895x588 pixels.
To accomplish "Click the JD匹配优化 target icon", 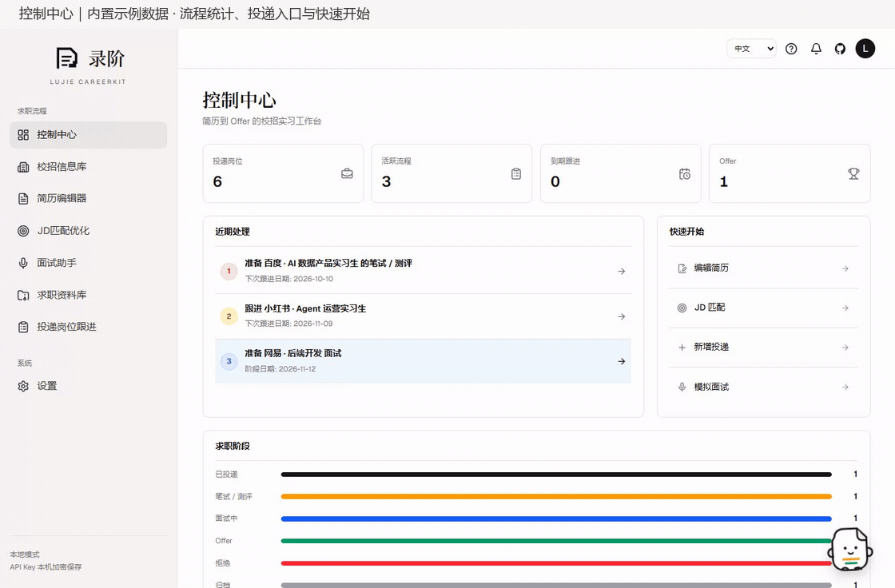I will pyautogui.click(x=23, y=231).
